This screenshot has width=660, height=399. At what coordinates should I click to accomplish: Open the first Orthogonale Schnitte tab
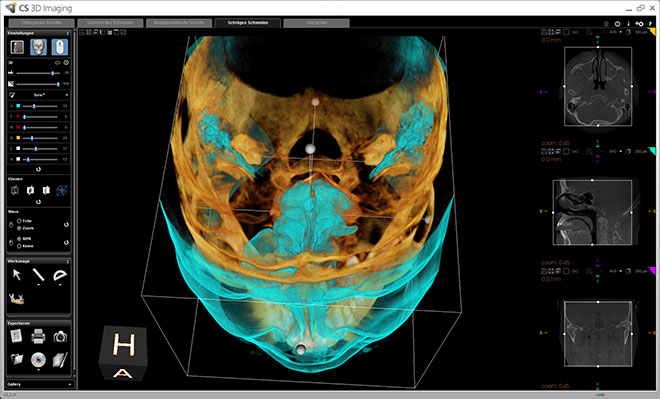(41, 23)
